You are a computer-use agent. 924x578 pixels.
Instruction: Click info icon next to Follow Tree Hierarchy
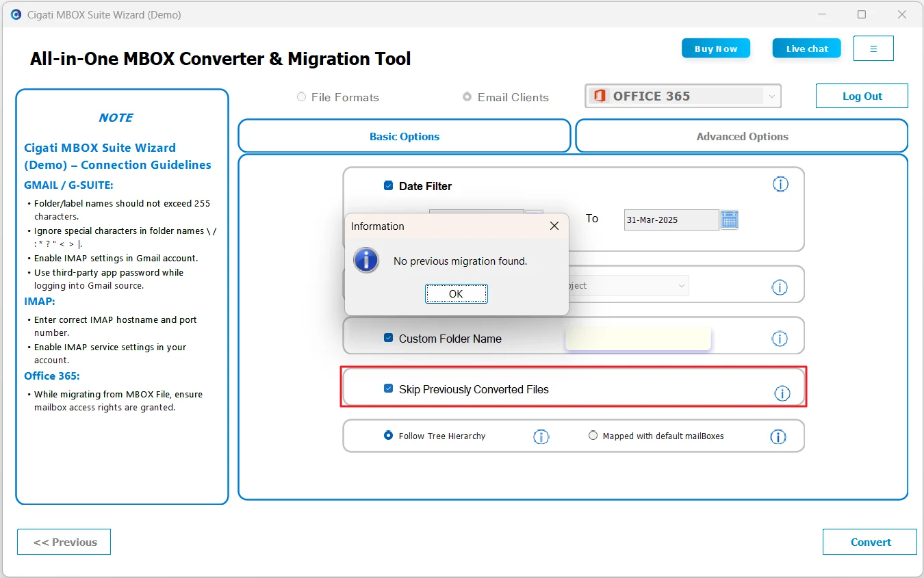click(541, 436)
